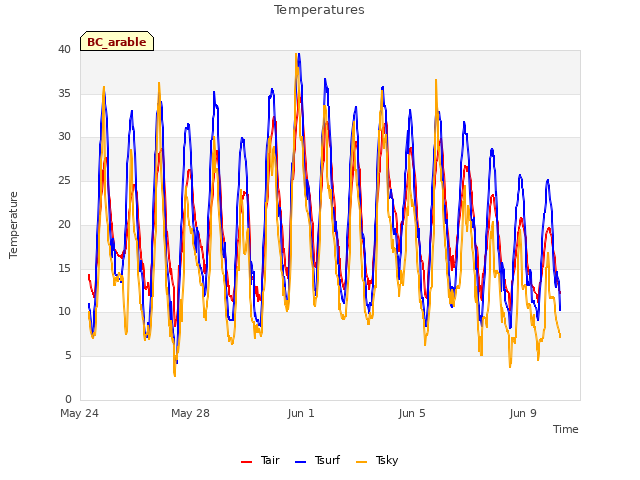Screen dimensions: 640x480
Task: Click the 30 y-axis tick label
Action: (64, 137)
